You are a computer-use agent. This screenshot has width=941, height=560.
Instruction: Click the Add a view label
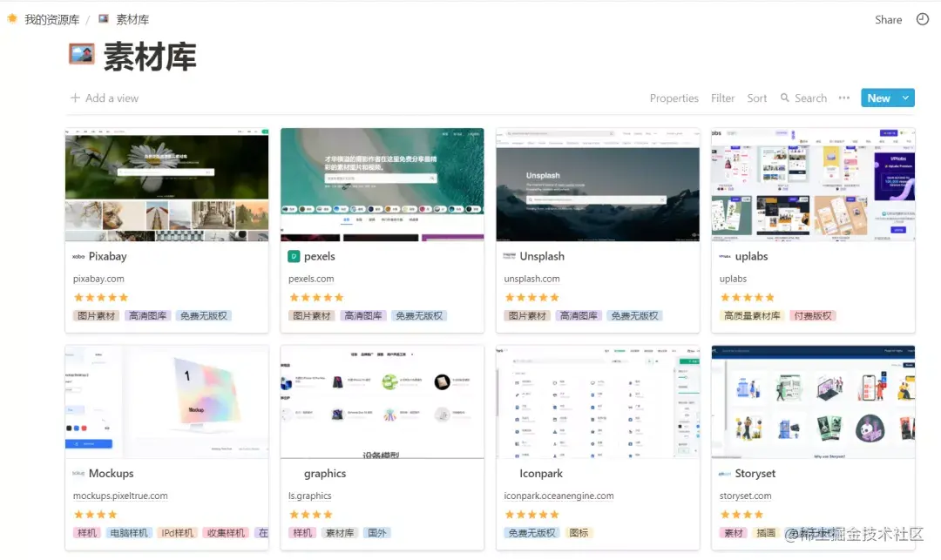112,98
